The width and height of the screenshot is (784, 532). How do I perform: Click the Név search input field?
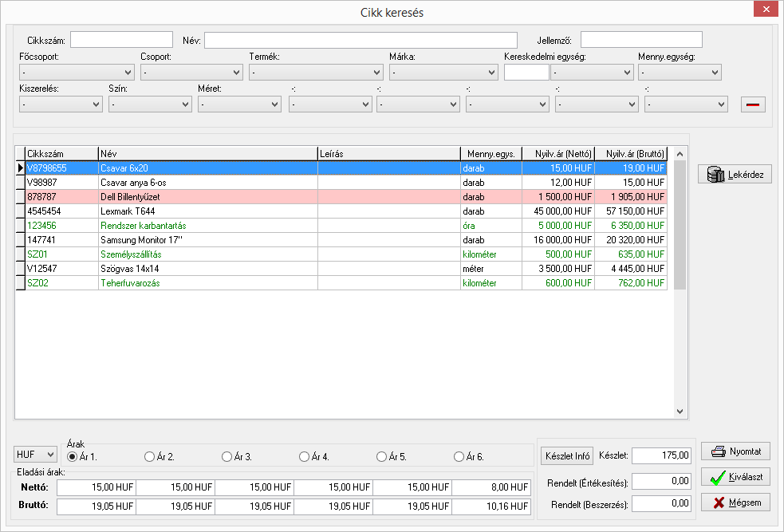coord(360,40)
